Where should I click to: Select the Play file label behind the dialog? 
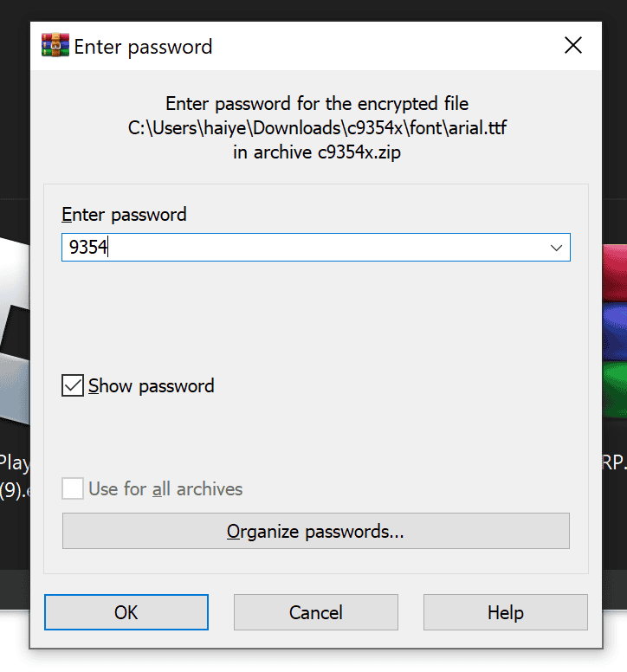click(x=14, y=462)
